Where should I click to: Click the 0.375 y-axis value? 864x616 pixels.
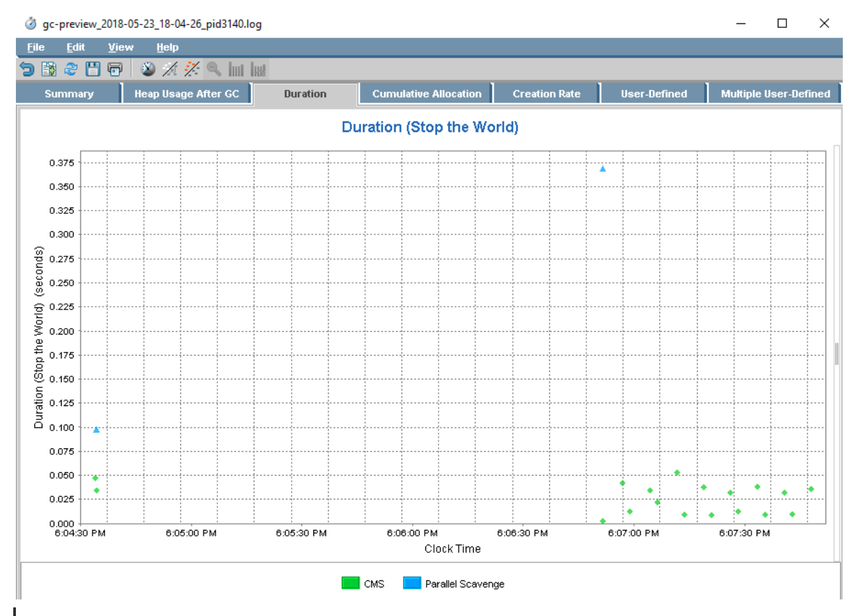coord(62,163)
